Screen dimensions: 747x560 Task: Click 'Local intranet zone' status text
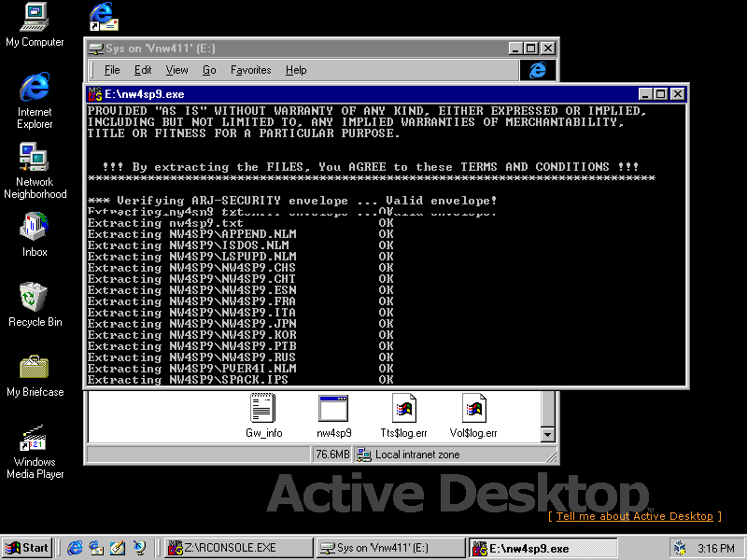(x=417, y=455)
